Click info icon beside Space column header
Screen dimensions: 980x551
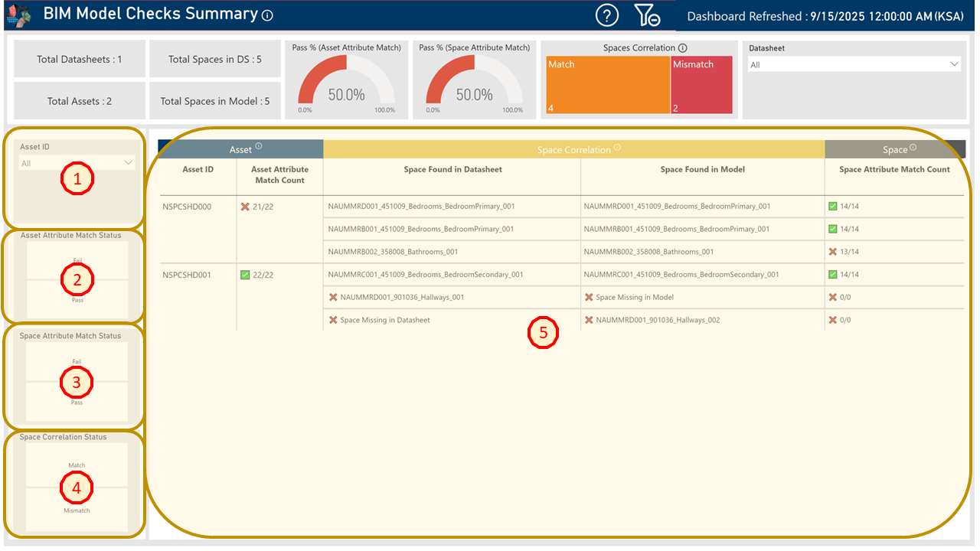click(x=913, y=148)
